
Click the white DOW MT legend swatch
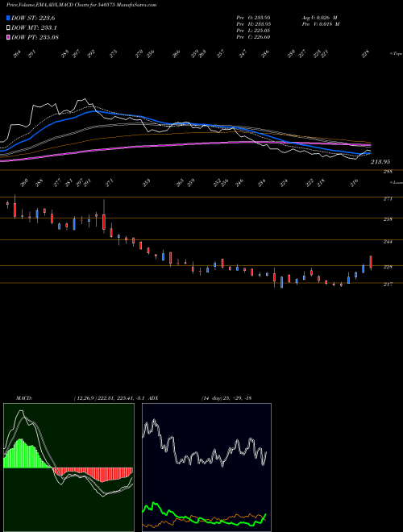tap(8, 28)
